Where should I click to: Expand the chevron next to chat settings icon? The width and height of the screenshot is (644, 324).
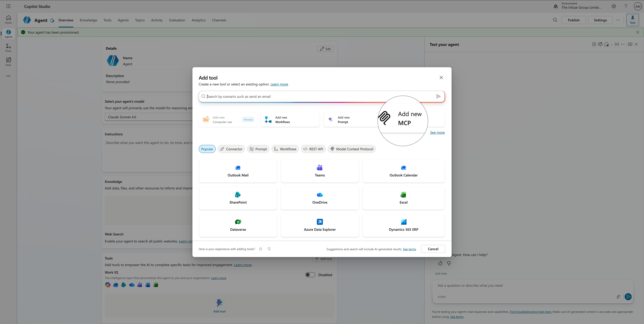(x=612, y=45)
